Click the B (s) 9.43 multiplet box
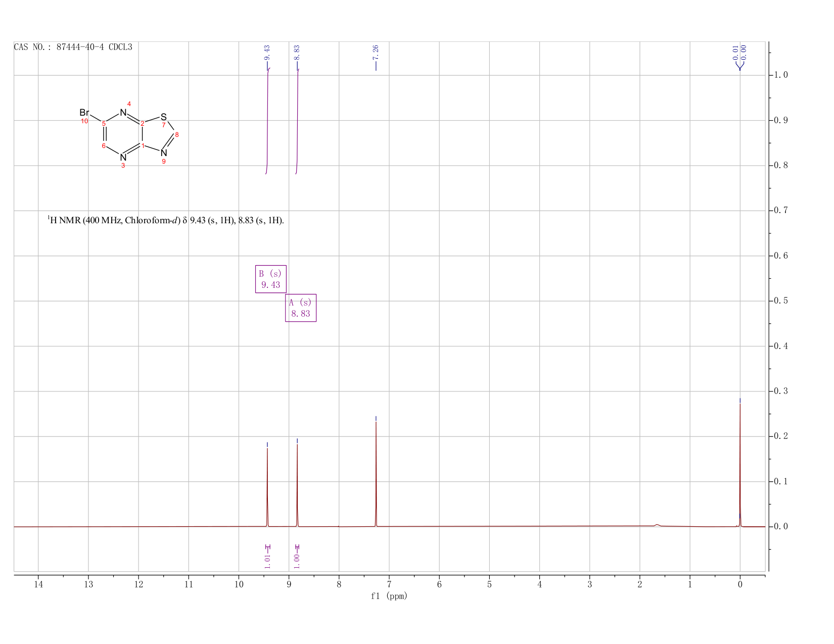Screen dimensions: 834x644 pyautogui.click(x=271, y=279)
